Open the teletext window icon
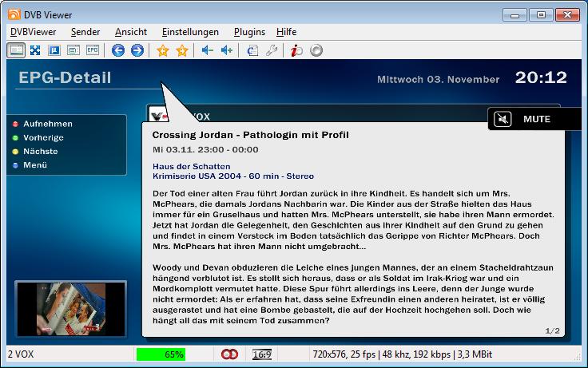 (x=73, y=50)
